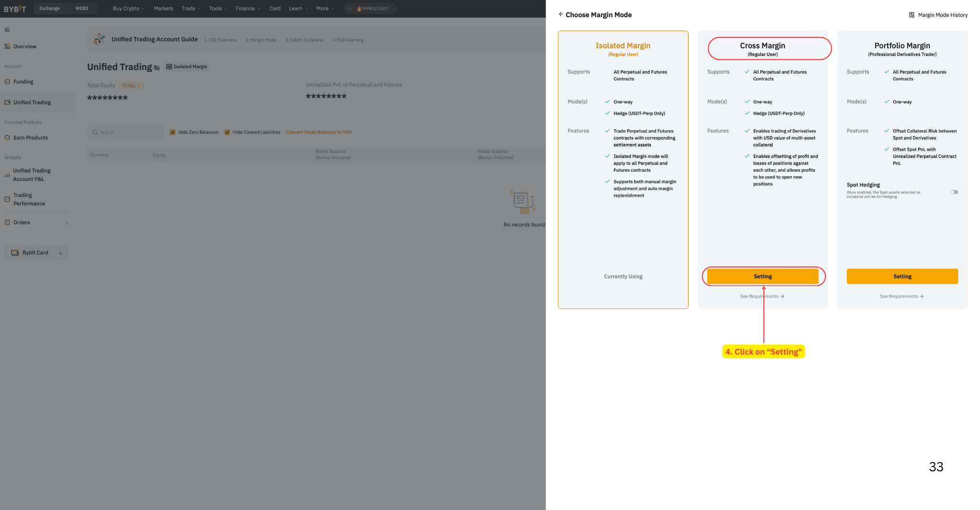The height and width of the screenshot is (510, 980).
Task: Switch to WEB3 tab
Action: 81,9
